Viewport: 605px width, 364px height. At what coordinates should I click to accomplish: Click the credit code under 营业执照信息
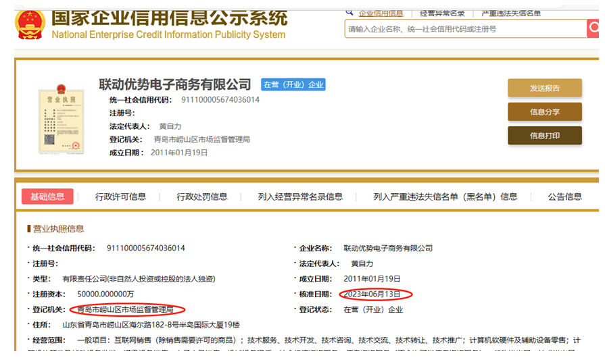145,249
